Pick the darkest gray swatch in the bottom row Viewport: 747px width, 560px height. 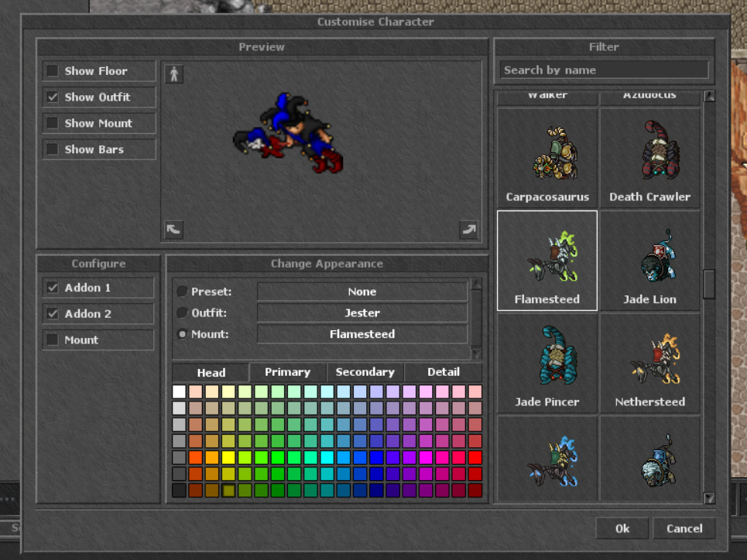point(179,490)
